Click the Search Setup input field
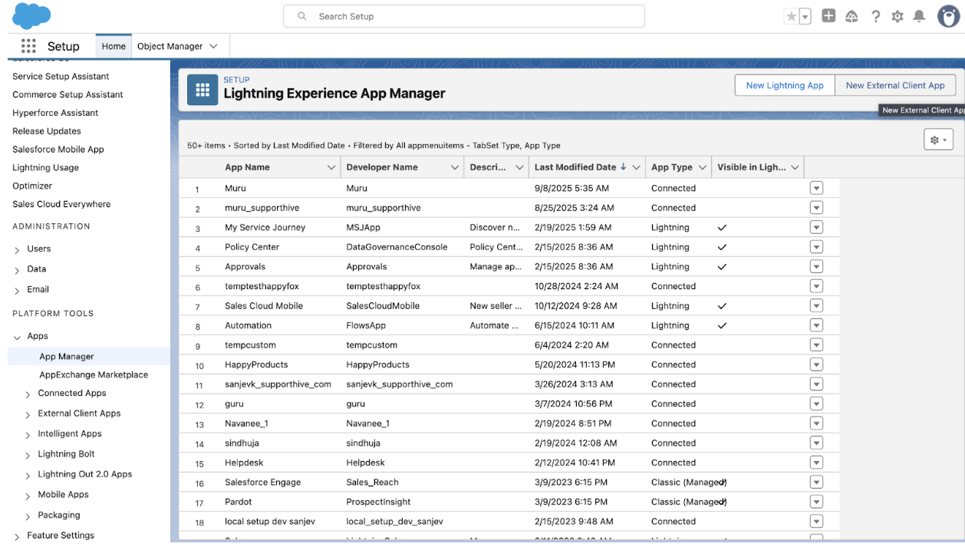Image resolution: width=965 pixels, height=560 pixels. coord(464,16)
